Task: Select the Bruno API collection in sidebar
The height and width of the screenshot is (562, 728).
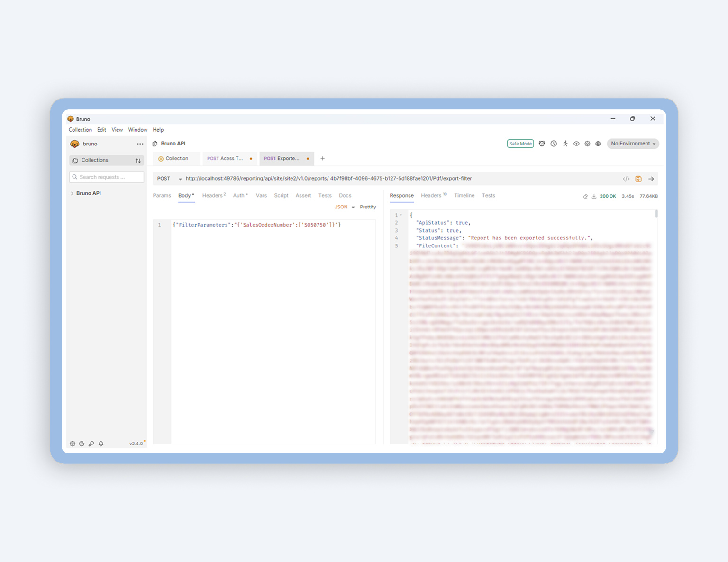Action: pyautogui.click(x=89, y=193)
